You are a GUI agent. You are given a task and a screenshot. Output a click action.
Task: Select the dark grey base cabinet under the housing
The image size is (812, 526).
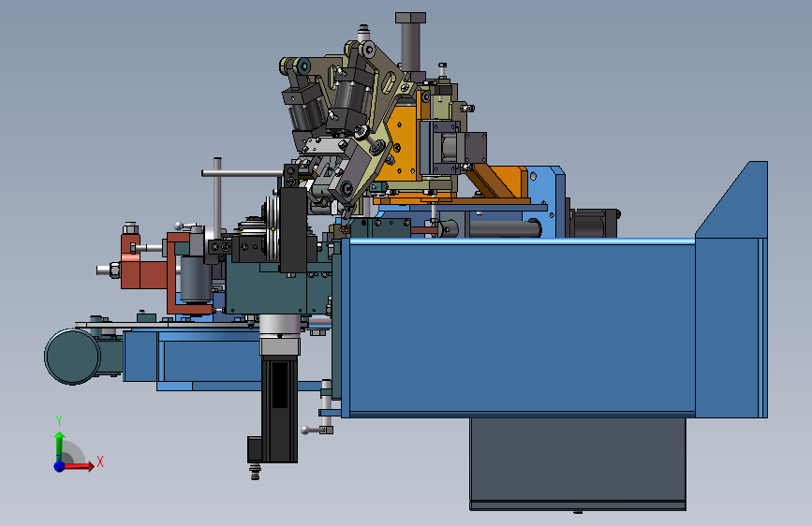tap(578, 463)
